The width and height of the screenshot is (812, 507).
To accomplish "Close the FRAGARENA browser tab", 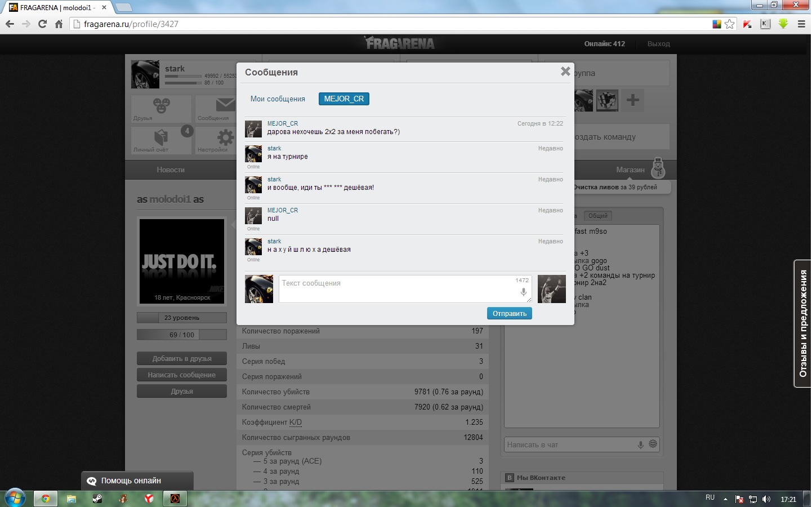I will [x=104, y=7].
